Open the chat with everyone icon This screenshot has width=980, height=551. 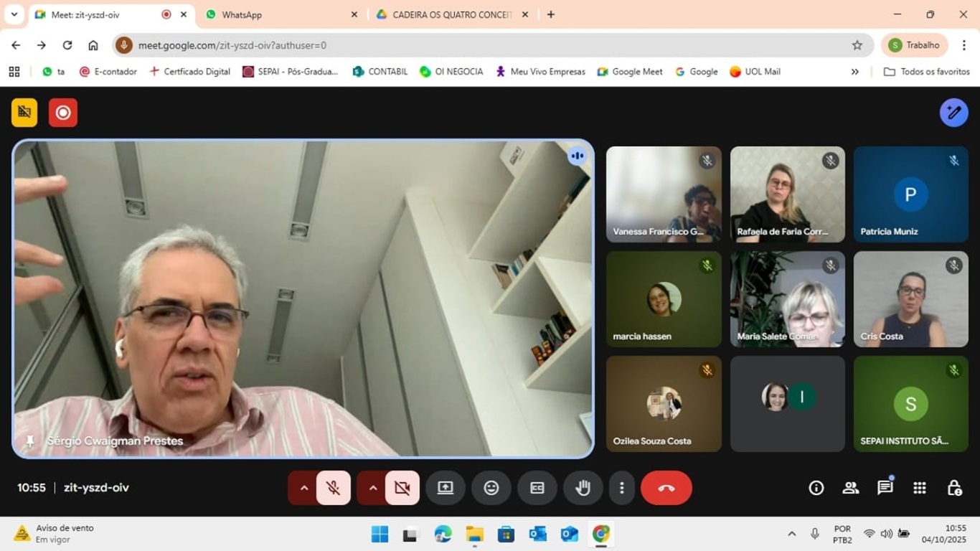885,488
